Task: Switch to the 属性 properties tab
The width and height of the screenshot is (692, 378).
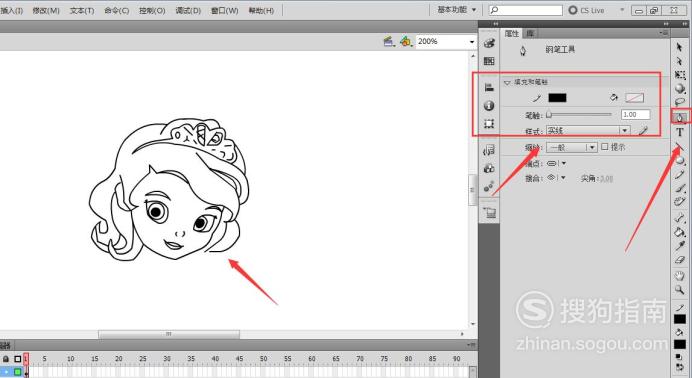Action: point(512,33)
